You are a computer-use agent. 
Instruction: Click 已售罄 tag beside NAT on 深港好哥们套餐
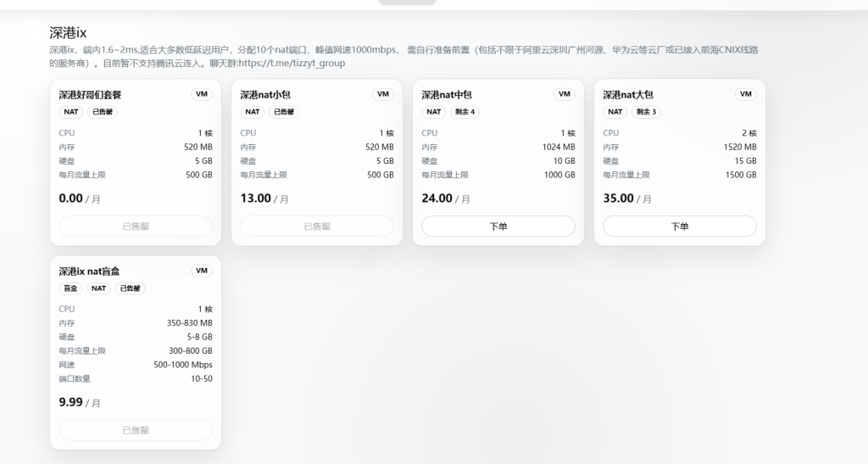click(103, 112)
